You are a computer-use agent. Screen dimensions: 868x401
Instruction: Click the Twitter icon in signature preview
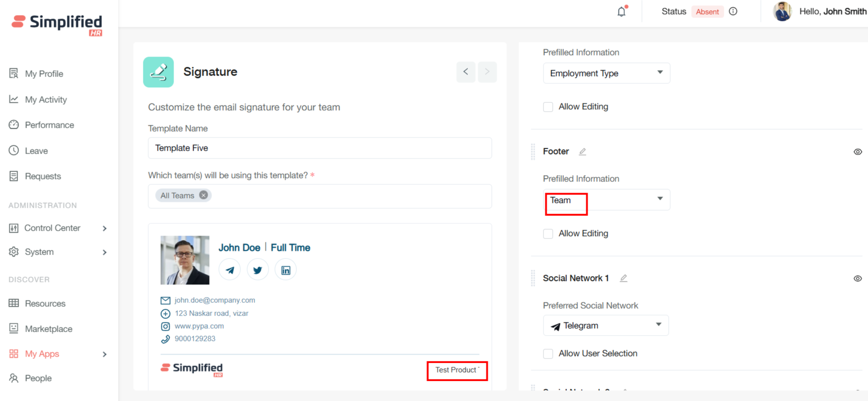pos(257,270)
